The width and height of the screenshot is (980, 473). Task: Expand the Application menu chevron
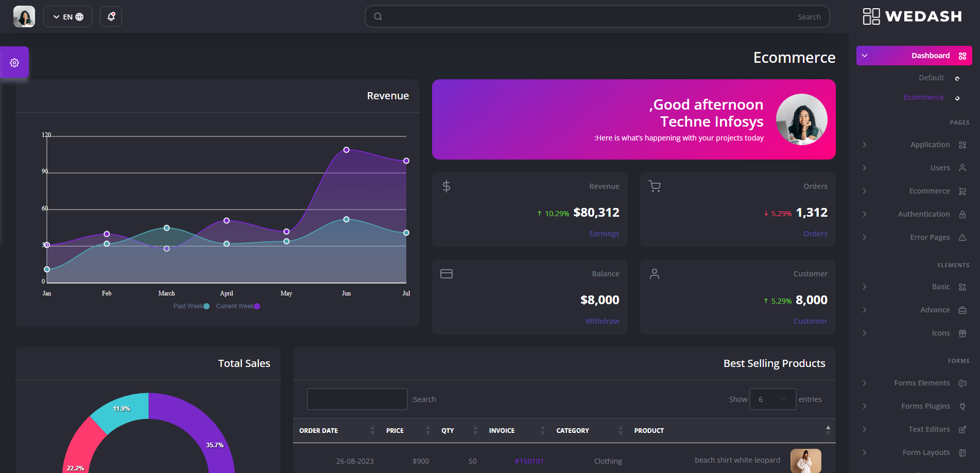coord(865,145)
